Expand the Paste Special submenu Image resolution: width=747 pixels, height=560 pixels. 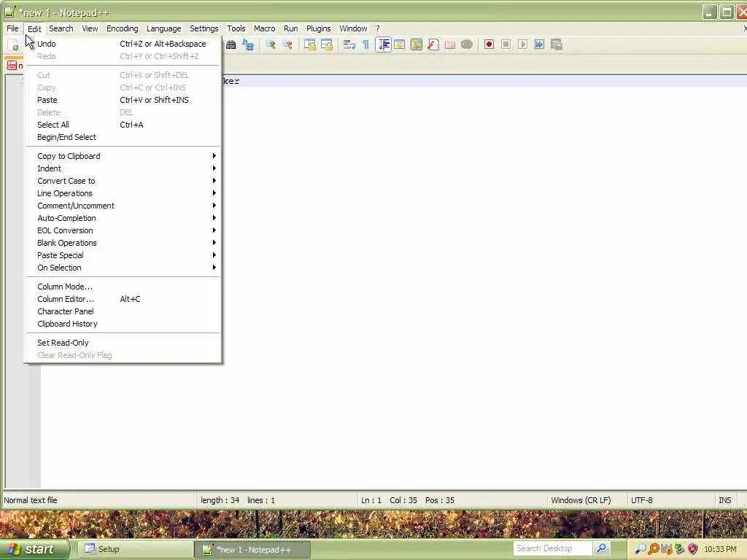pos(123,255)
